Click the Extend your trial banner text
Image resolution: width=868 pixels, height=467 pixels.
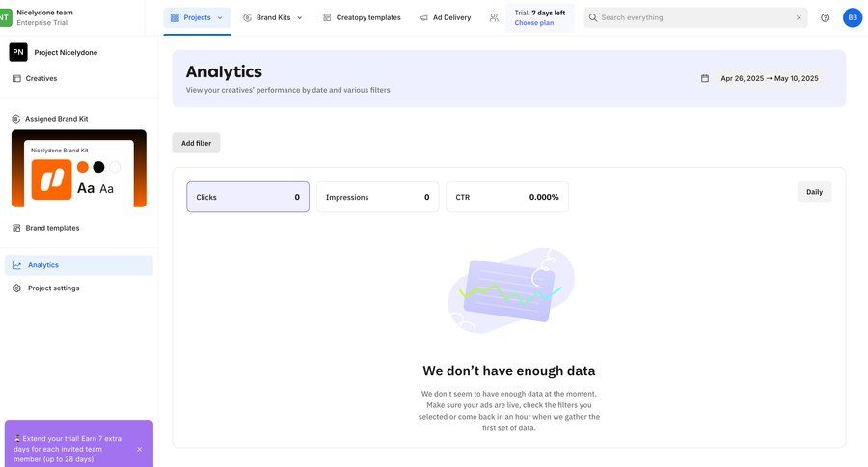point(68,449)
